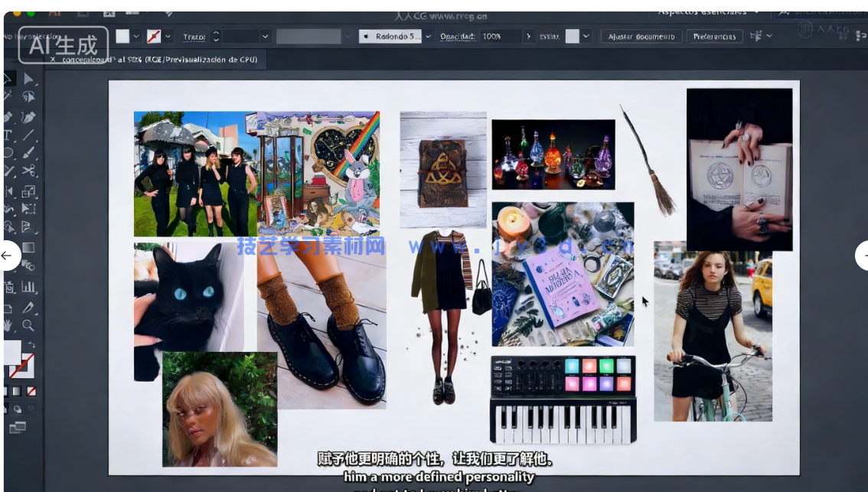Click the fill color swatch in control bar

[x=122, y=36]
